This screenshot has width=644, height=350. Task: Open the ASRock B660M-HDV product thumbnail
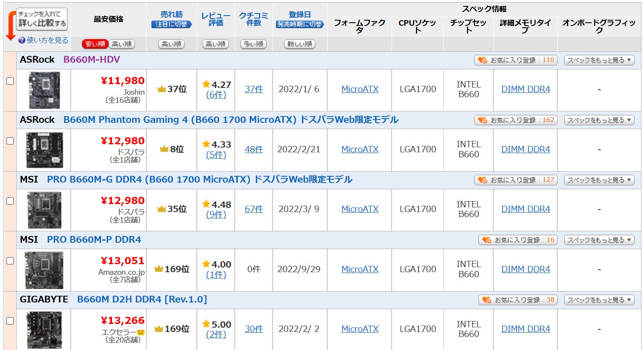point(44,90)
